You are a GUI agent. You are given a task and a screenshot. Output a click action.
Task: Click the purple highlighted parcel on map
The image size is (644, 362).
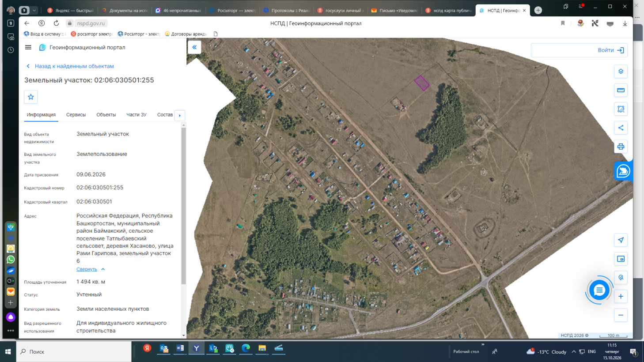point(422,83)
